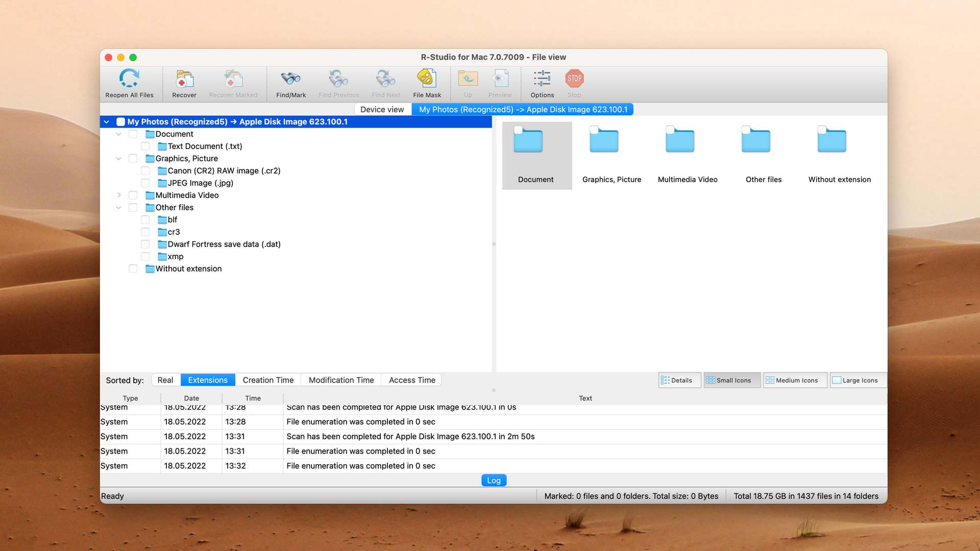
Task: Open the File Mask tool
Action: click(427, 83)
